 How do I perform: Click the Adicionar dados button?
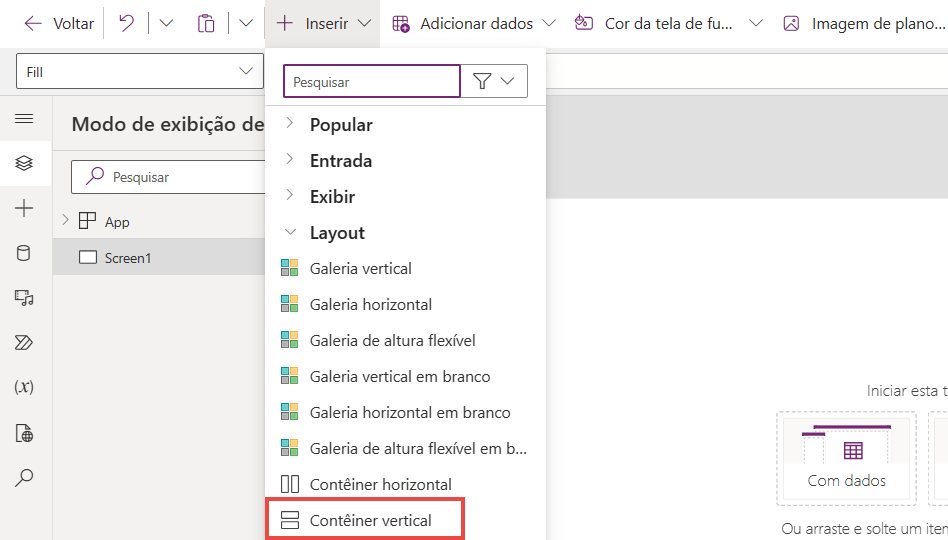(473, 24)
